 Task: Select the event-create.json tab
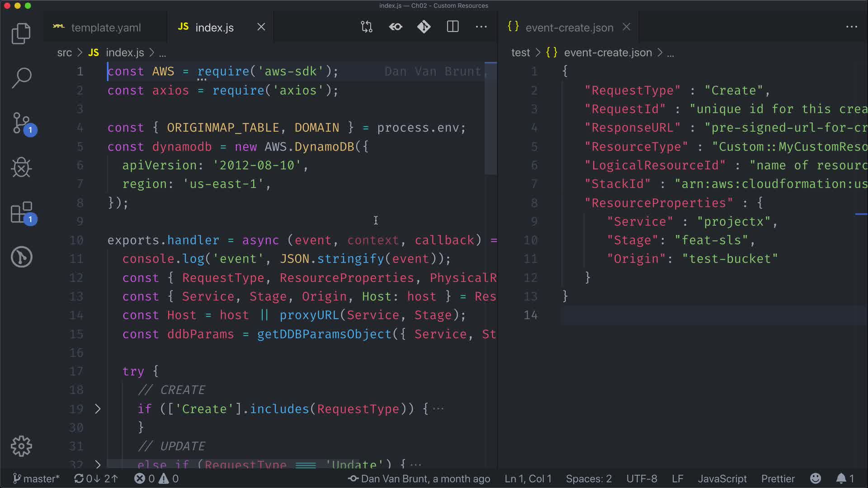[x=569, y=28]
